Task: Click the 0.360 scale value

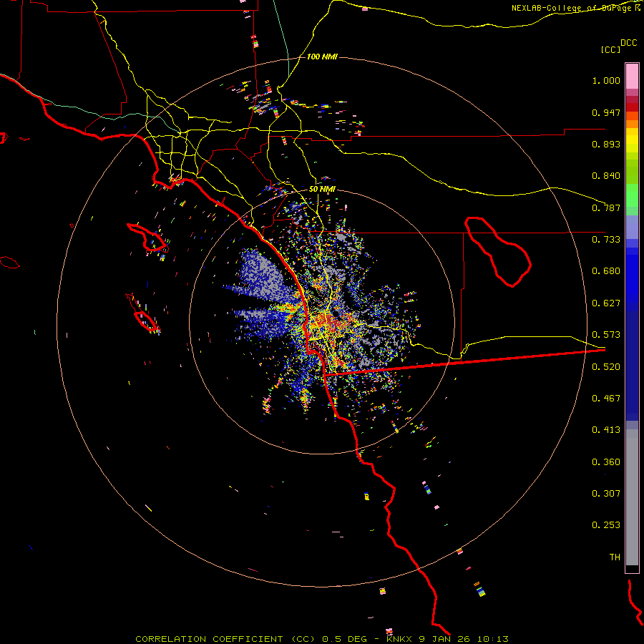Action: (606, 462)
